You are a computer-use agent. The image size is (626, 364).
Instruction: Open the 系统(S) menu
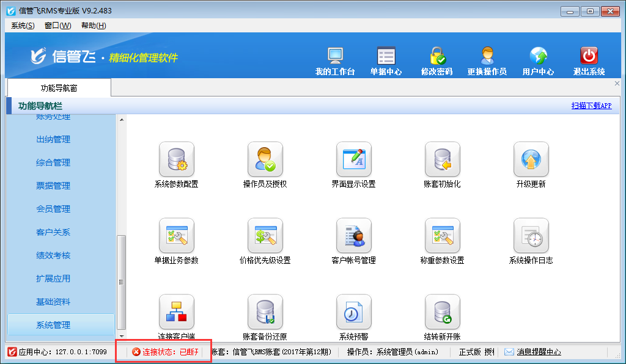pos(23,26)
